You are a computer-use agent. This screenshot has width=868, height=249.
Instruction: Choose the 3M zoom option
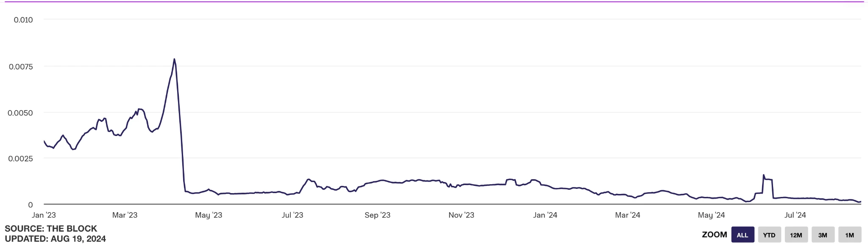(x=823, y=235)
